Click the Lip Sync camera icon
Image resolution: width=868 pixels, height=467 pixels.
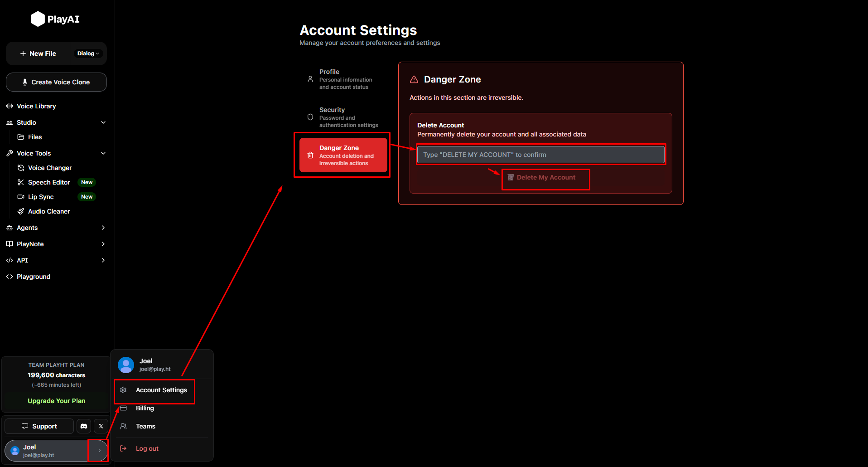[21, 197]
